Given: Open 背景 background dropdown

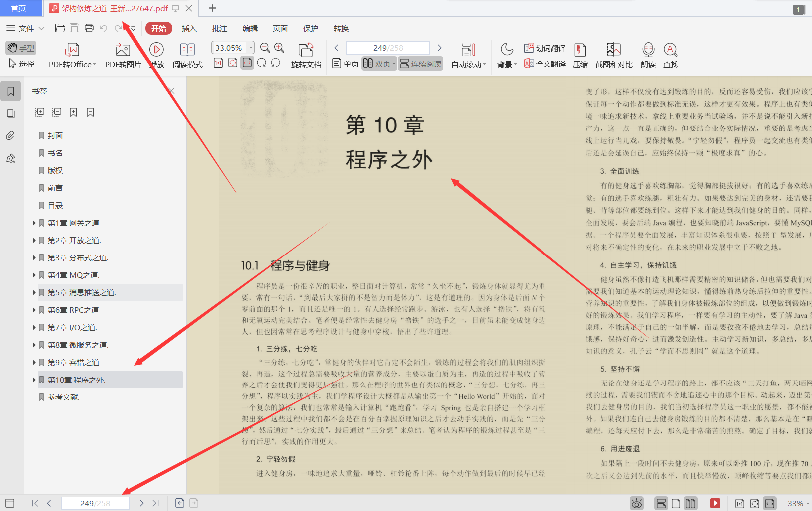Looking at the screenshot, I should click(507, 56).
